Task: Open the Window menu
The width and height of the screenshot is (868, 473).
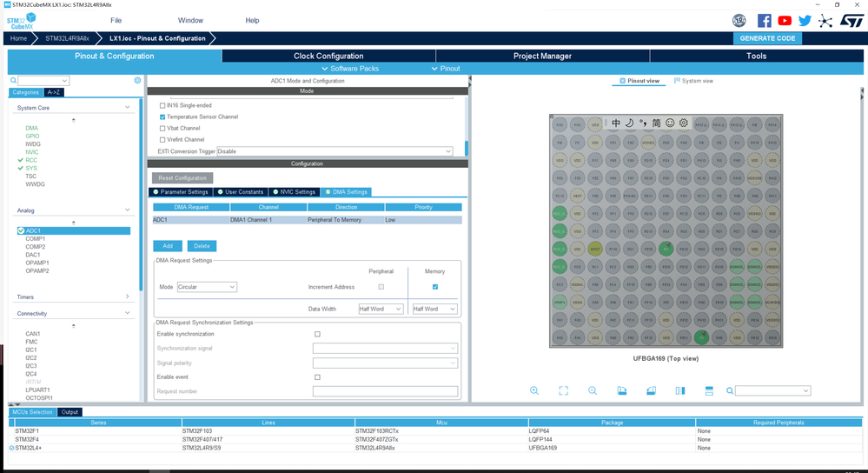Action: [190, 21]
